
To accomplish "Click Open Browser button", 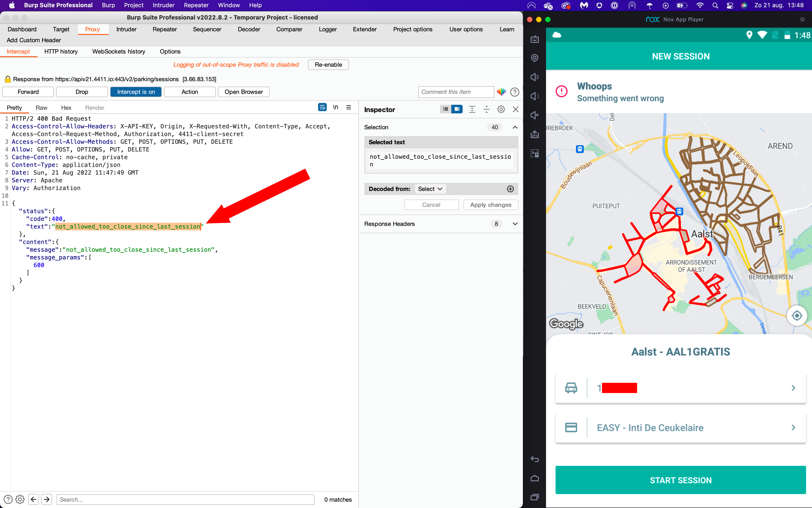I will (244, 92).
